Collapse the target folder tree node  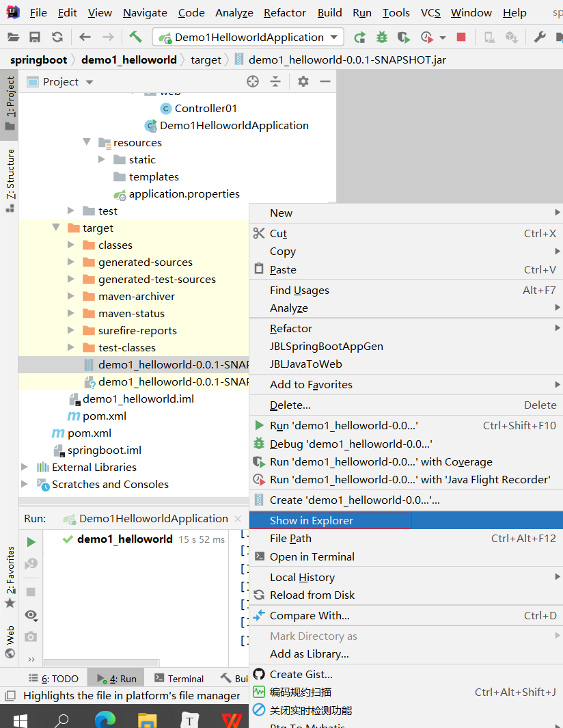56,228
